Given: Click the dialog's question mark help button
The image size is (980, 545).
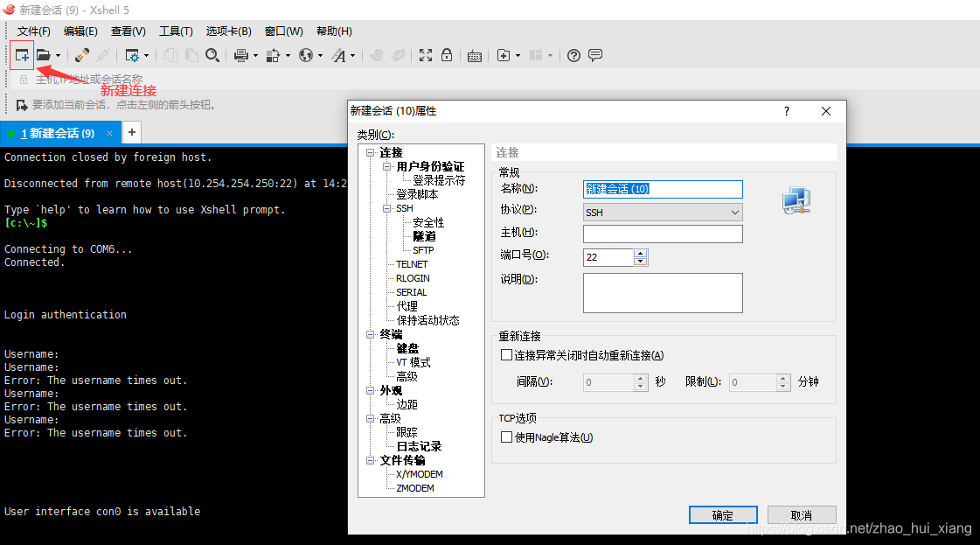Looking at the screenshot, I should click(786, 111).
